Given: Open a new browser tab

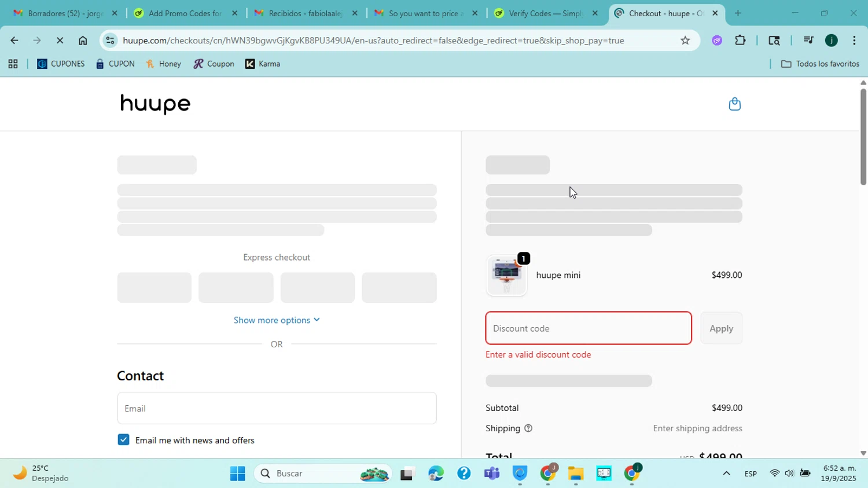Looking at the screenshot, I should click(x=738, y=13).
